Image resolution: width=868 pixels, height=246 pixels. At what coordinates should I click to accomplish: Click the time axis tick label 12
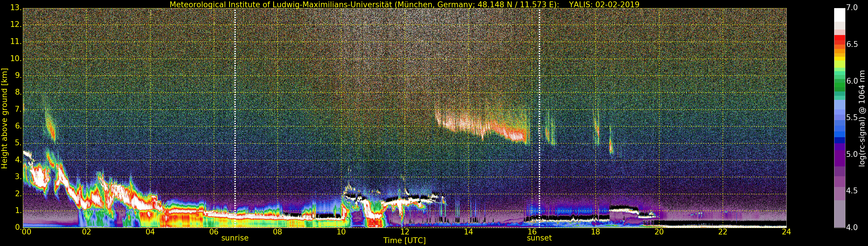click(405, 232)
